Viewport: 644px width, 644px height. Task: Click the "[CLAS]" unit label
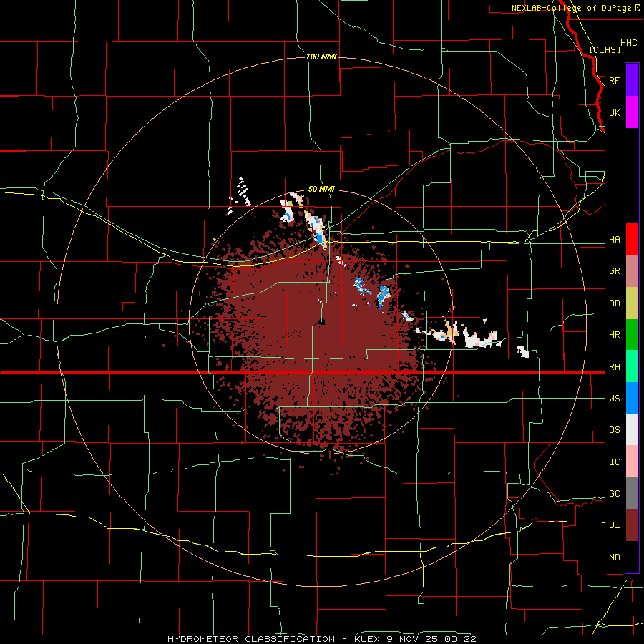coord(605,49)
